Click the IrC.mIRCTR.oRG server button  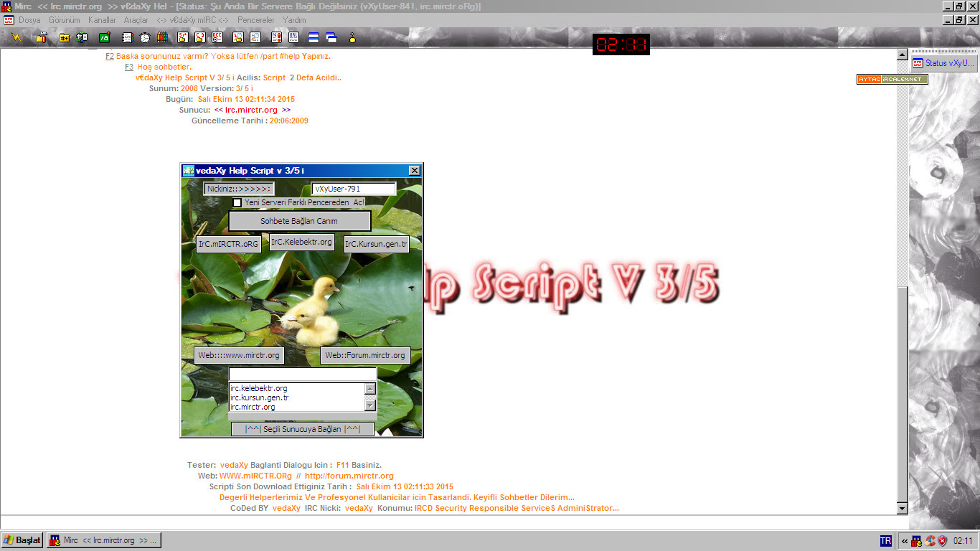click(228, 244)
